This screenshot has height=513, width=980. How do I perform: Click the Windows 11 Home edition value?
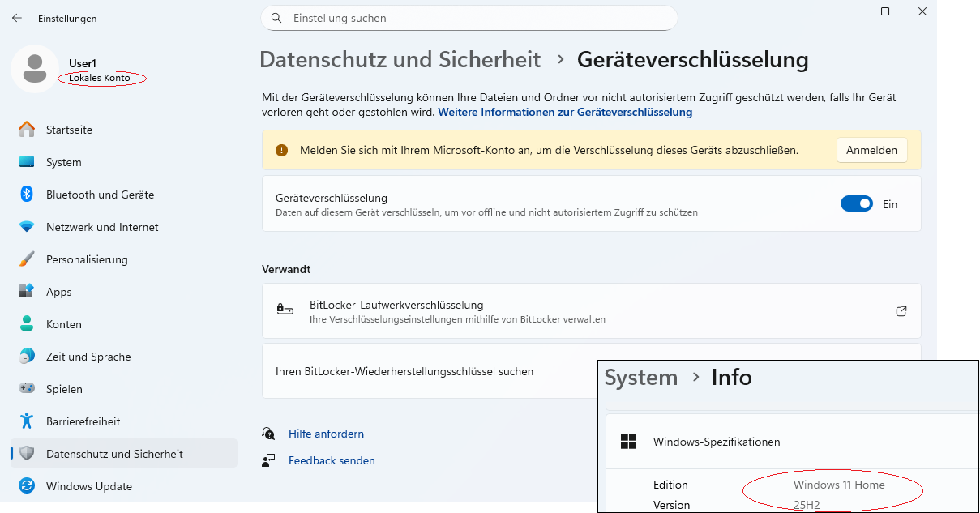839,485
